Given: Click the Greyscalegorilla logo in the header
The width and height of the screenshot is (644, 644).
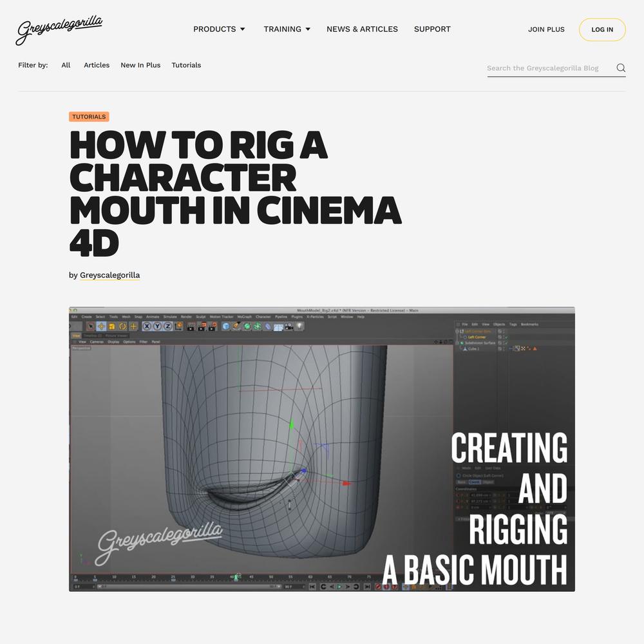Looking at the screenshot, I should (59, 30).
